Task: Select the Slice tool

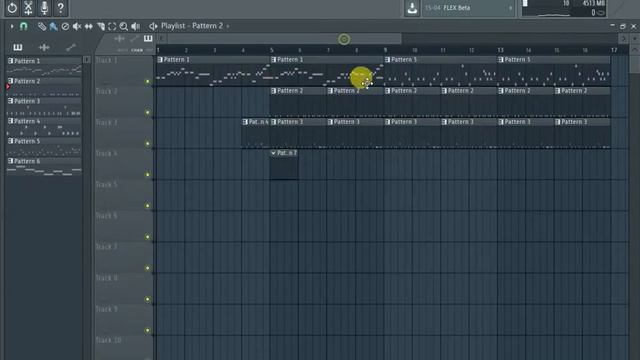Action: pos(100,27)
